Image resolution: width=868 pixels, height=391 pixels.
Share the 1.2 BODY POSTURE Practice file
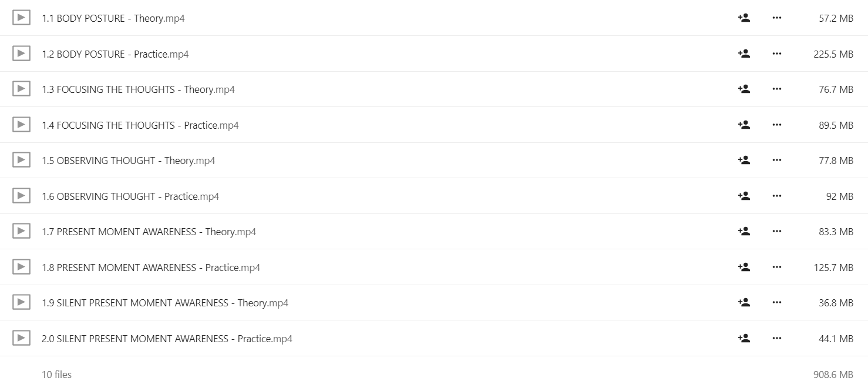(x=744, y=54)
